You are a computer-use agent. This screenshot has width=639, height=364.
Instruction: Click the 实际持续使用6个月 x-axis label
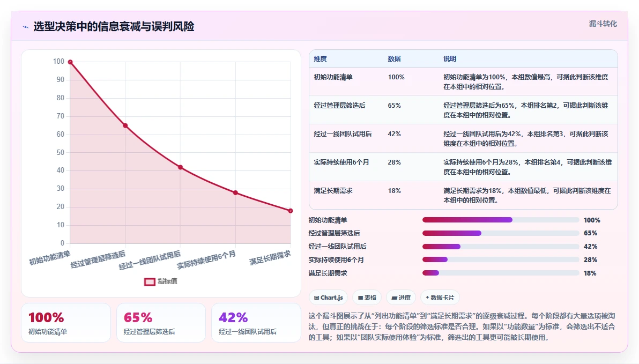pyautogui.click(x=206, y=260)
